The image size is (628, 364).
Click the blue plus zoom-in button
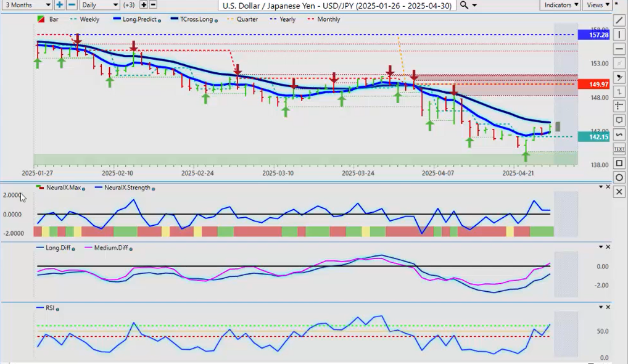click(x=59, y=5)
